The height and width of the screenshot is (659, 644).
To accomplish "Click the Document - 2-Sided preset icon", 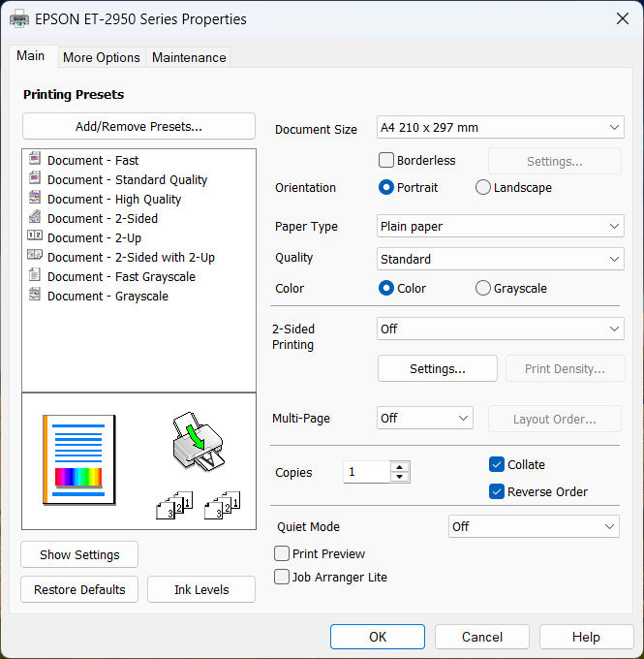I will [x=35, y=218].
